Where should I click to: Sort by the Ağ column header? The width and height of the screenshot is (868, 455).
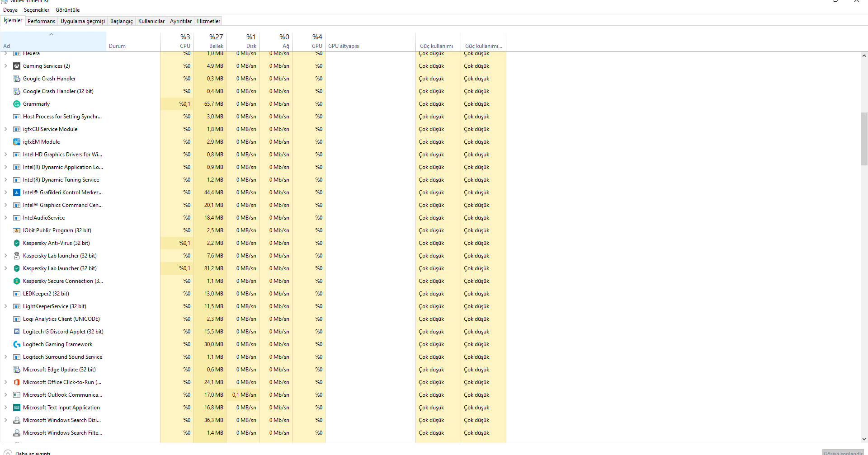click(276, 41)
